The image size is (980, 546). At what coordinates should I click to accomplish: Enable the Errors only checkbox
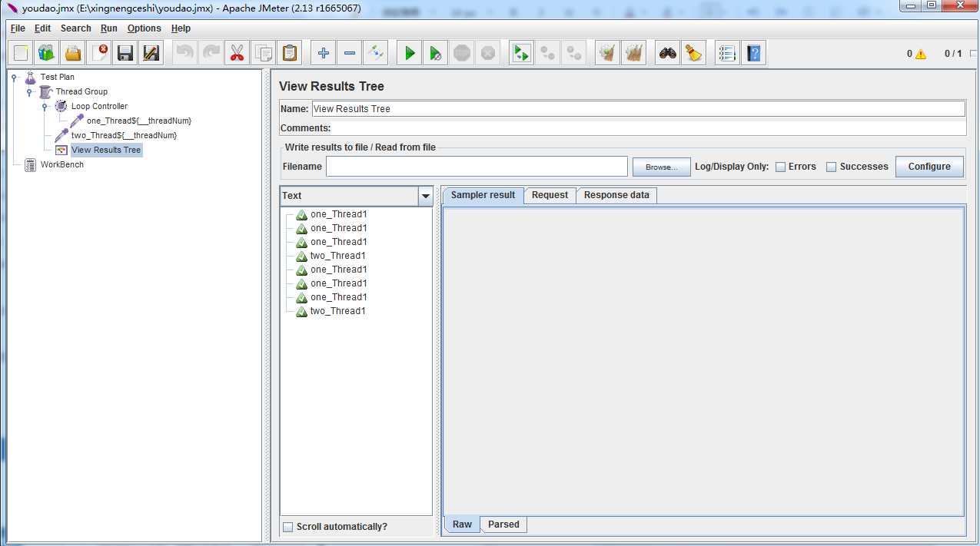(x=780, y=167)
